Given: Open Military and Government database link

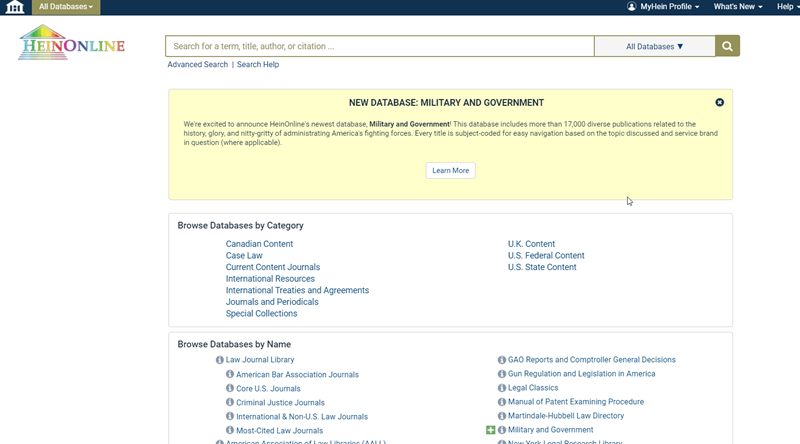Looking at the screenshot, I should click(x=551, y=430).
